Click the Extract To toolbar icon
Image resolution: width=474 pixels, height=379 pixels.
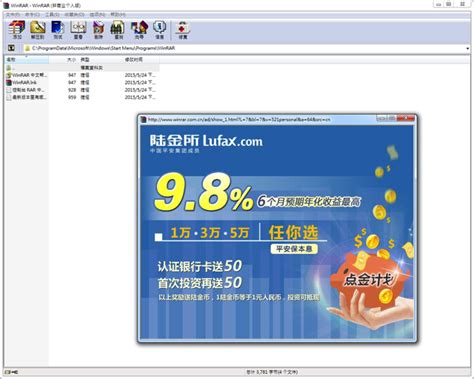pos(38,30)
